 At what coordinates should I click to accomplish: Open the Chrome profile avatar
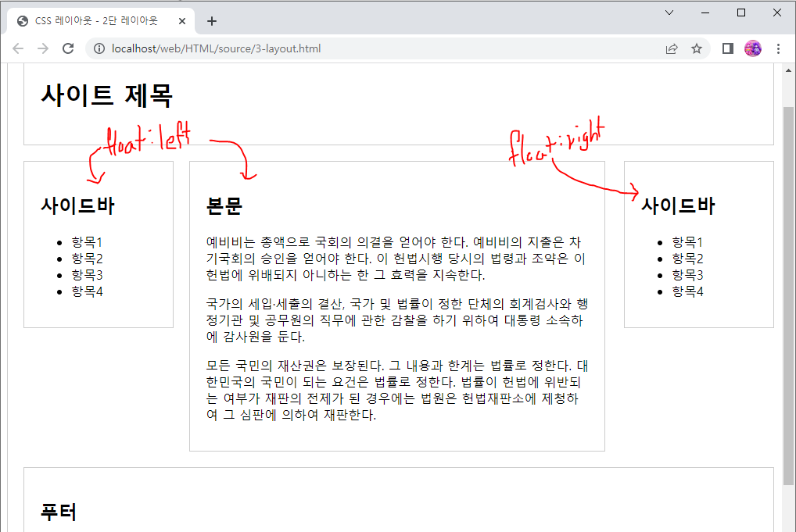pyautogui.click(x=753, y=48)
